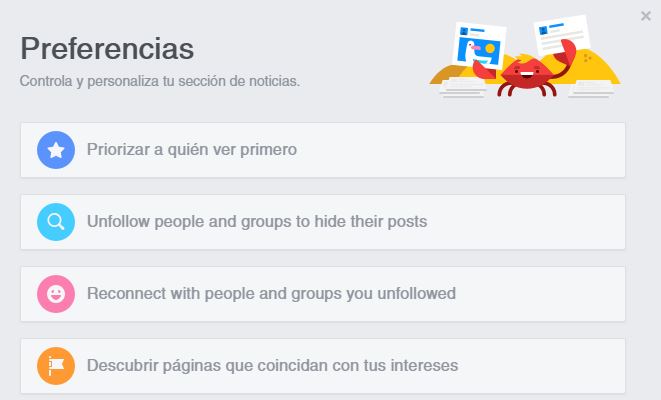Close the Preferencias dialog with the X

[x=646, y=15]
